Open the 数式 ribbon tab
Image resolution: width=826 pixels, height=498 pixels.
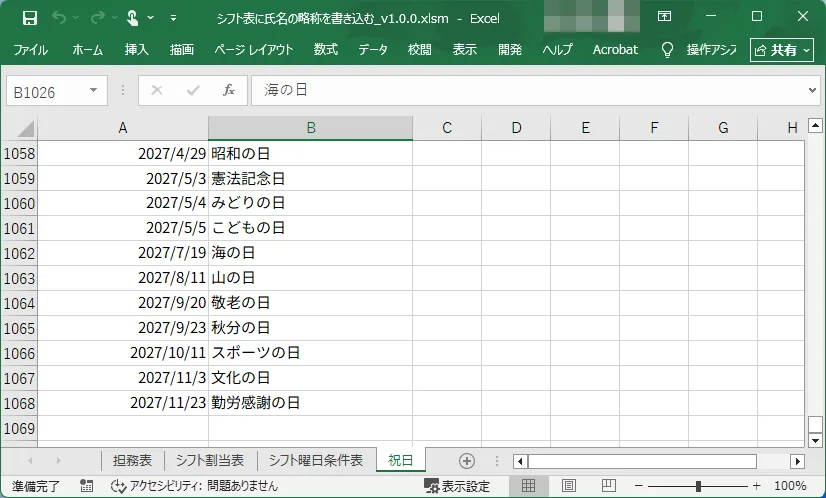click(x=326, y=50)
